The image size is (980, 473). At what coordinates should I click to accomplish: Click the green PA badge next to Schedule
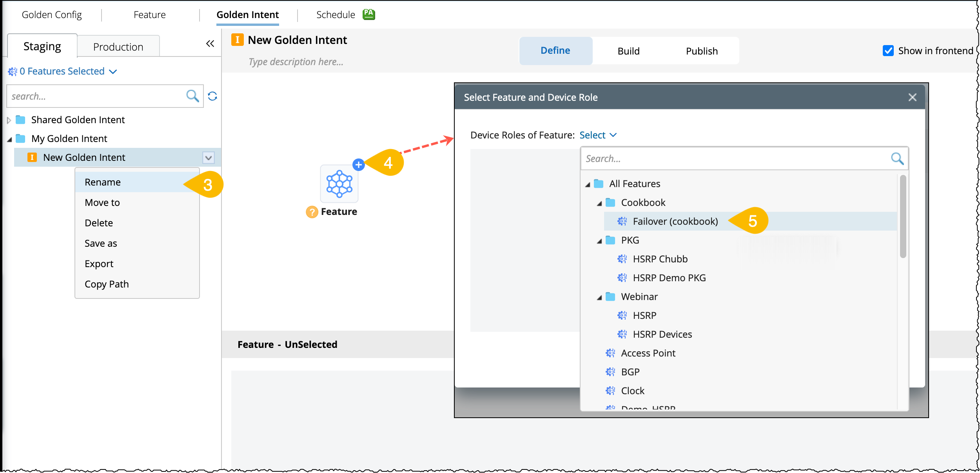[368, 15]
